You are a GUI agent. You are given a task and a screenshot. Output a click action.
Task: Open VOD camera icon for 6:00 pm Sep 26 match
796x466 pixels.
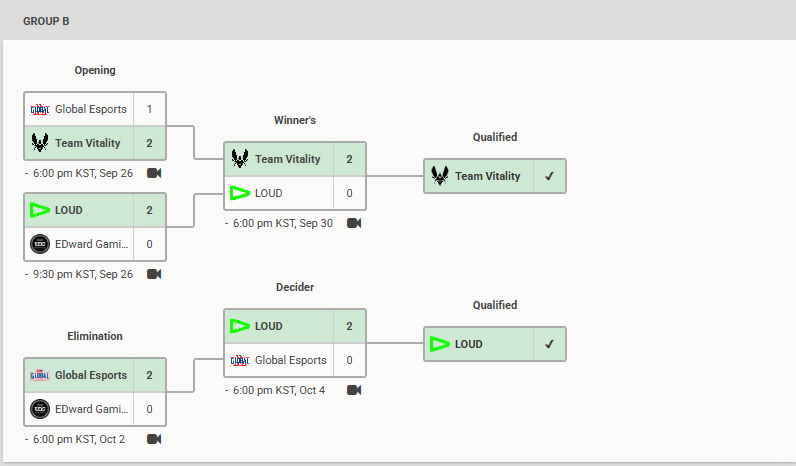point(154,173)
